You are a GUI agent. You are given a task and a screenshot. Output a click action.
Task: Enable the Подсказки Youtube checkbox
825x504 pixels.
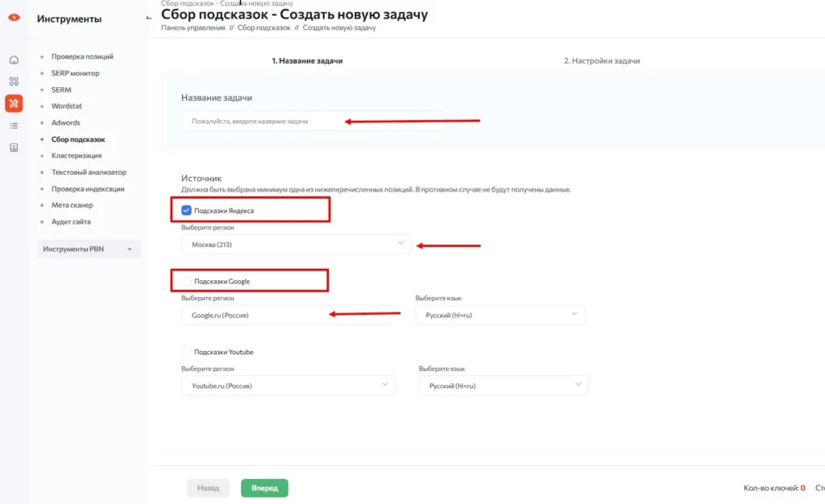(x=187, y=352)
